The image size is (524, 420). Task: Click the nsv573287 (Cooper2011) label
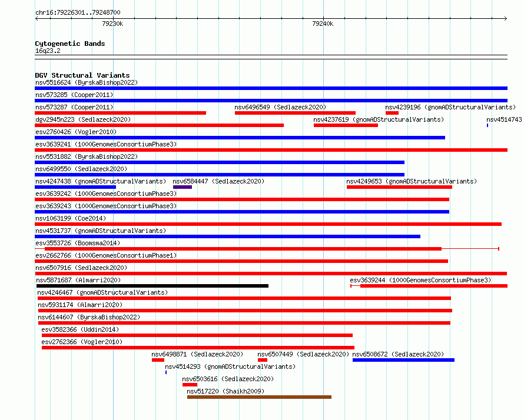pos(74,107)
